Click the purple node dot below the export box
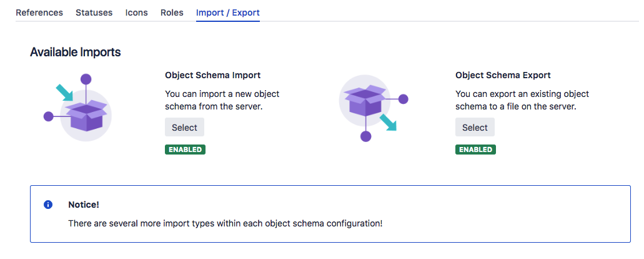The height and width of the screenshot is (259, 644). coord(365,136)
